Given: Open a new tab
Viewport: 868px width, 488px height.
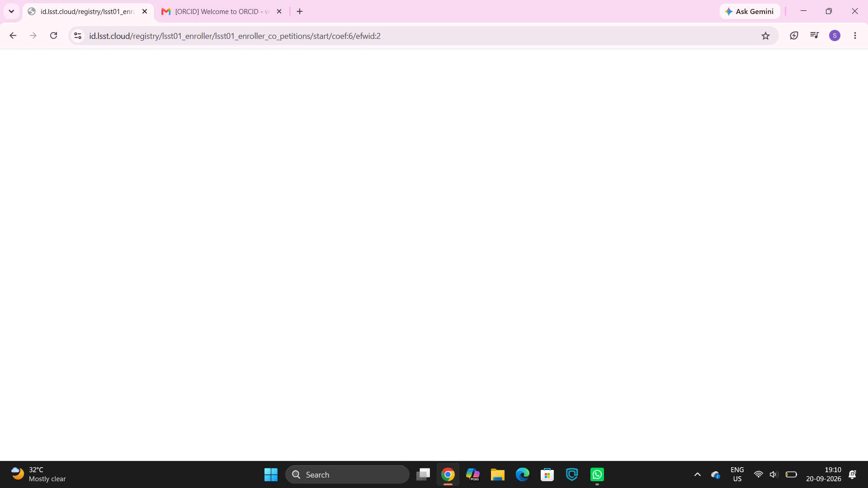Looking at the screenshot, I should [300, 11].
